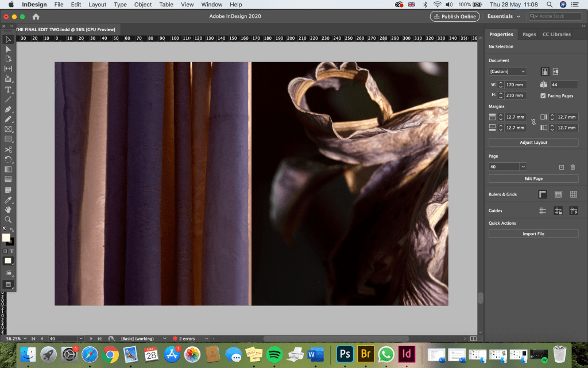Screen dimensions: 588x368
Task: Click the create new page icon
Action: tap(562, 167)
